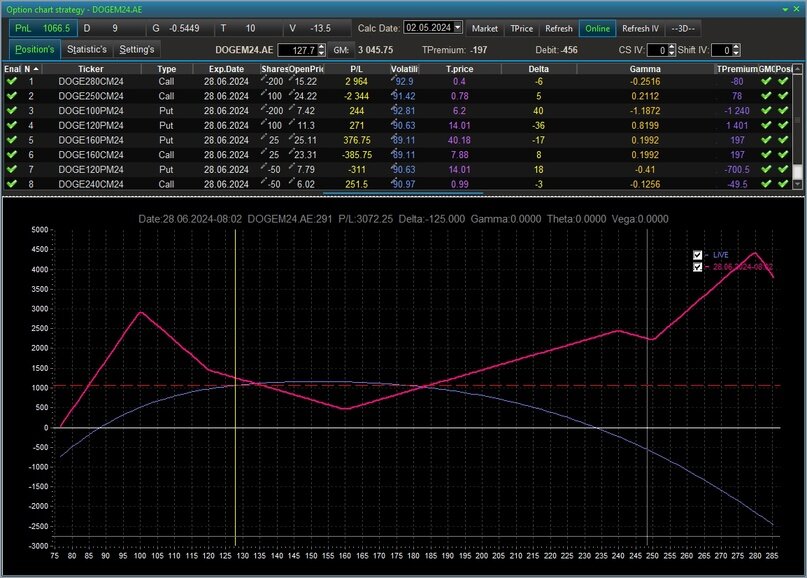The image size is (807, 578).
Task: Toggle the Online button
Action: click(597, 28)
